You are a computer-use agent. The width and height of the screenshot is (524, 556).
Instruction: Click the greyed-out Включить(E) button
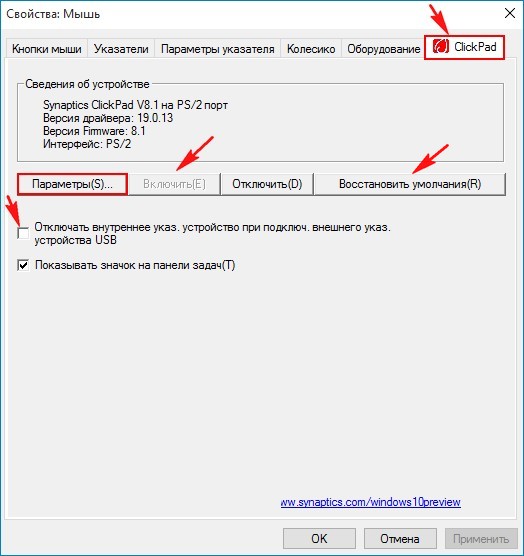[x=174, y=184]
